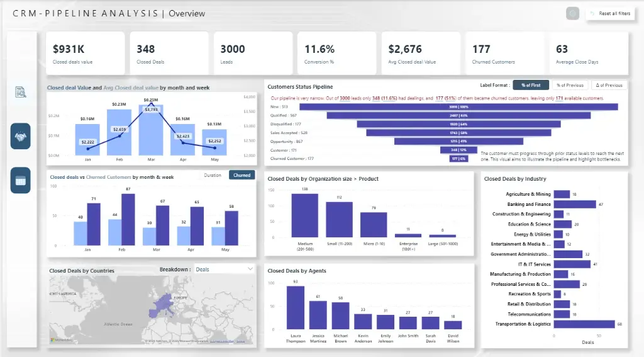Viewport: 644px width, 357px height.
Task: Open the Breakdown Deals dropdown
Action: [225, 269]
